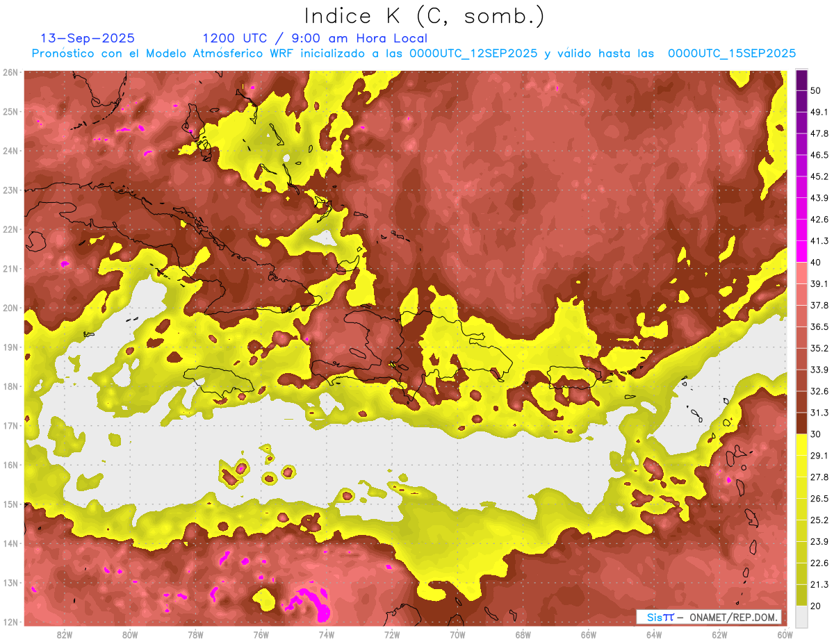Image resolution: width=834 pixels, height=644 pixels.
Task: Click the colorbar value "41.3"
Action: pos(819,241)
